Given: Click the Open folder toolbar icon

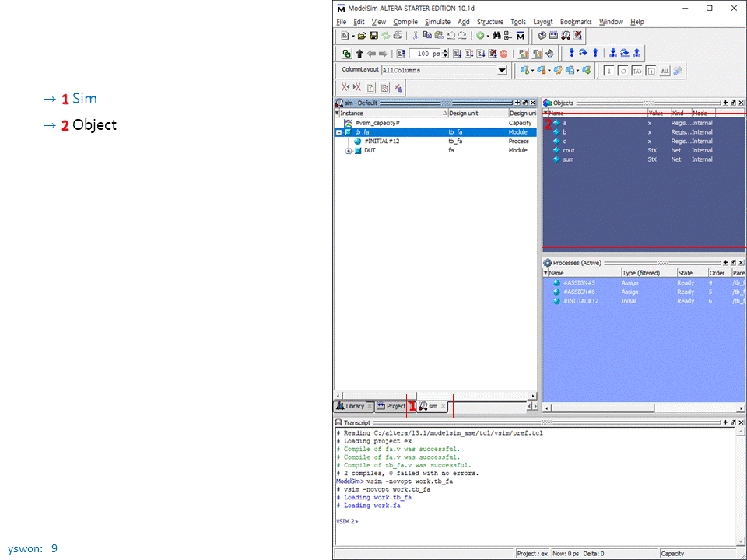Looking at the screenshot, I should pos(362,36).
